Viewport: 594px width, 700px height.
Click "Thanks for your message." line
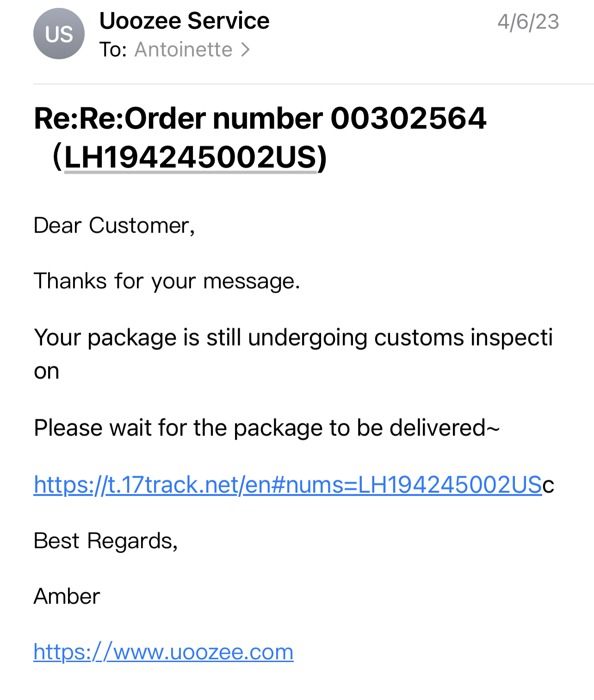click(x=167, y=281)
